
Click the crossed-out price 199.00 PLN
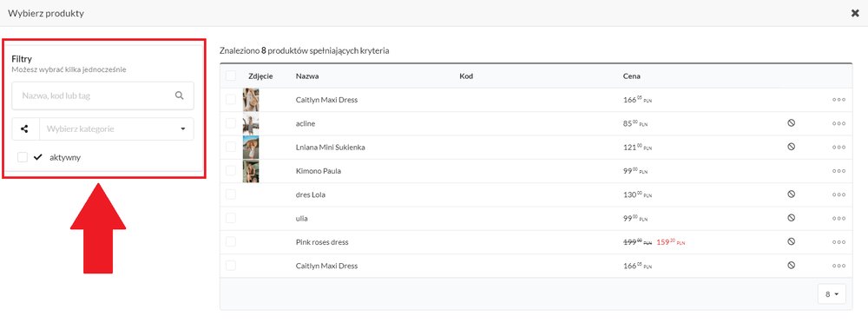coord(638,242)
